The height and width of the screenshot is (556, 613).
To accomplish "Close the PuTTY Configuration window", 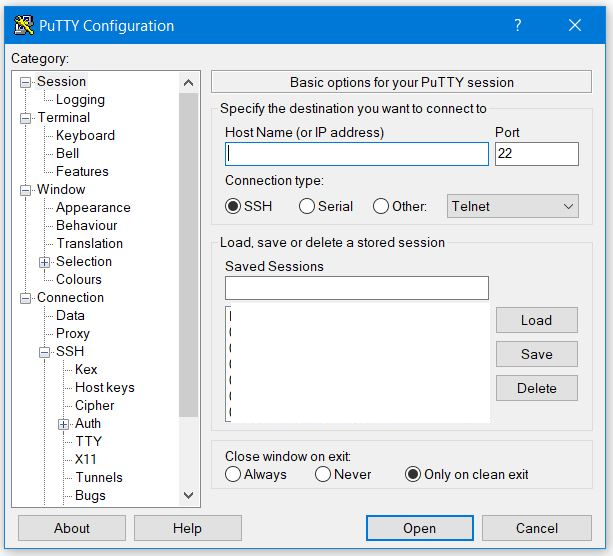I will click(x=575, y=25).
